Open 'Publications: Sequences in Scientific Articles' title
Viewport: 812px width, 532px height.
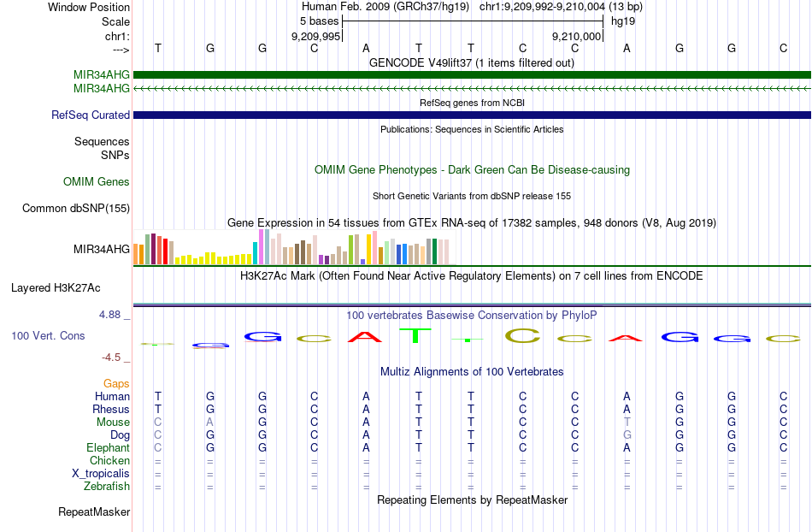point(472,129)
